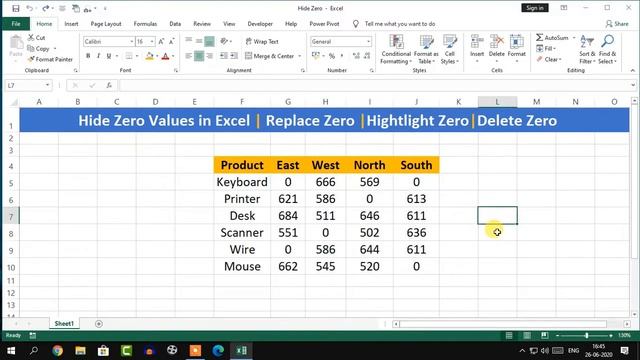Image resolution: width=640 pixels, height=360 pixels.
Task: Open Google Chrome from the taskbar
Action: coord(58,351)
